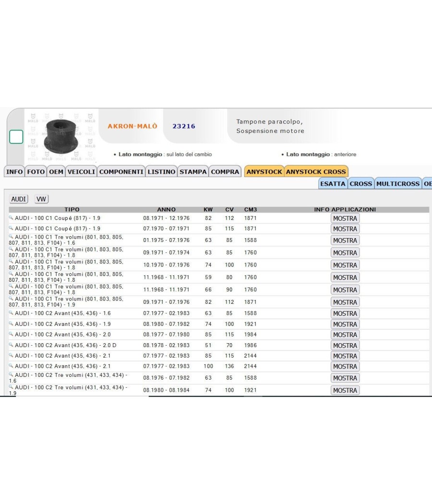This screenshot has width=432, height=504.
Task: Open the MULTICROSS tab
Action: pos(398,183)
